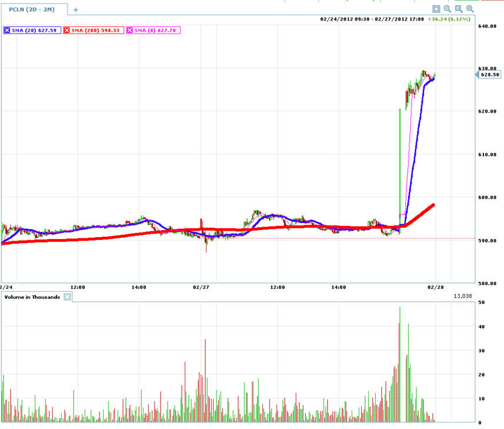Image resolution: width=504 pixels, height=429 pixels.
Task: Click the zoom reset magnifier icon
Action: [447, 9]
